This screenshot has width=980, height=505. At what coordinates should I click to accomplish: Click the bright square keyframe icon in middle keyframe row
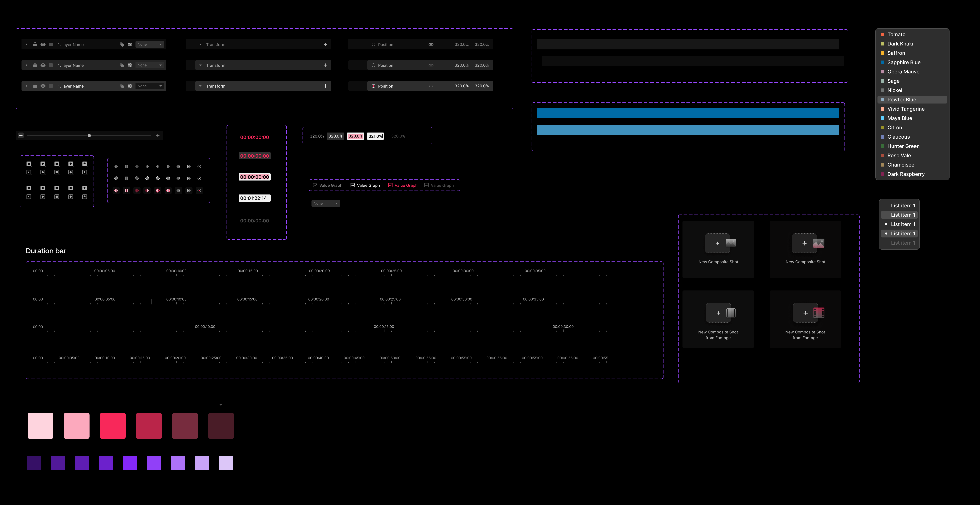[126, 178]
